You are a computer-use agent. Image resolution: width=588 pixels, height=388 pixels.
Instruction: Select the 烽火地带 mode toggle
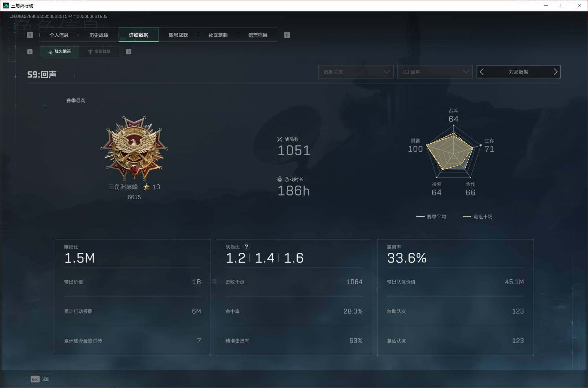tap(59, 51)
